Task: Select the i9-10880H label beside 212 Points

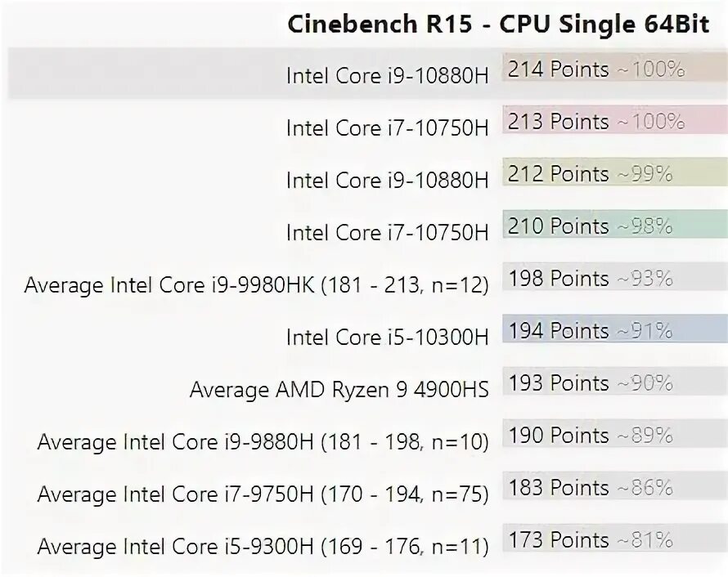Action: [387, 181]
